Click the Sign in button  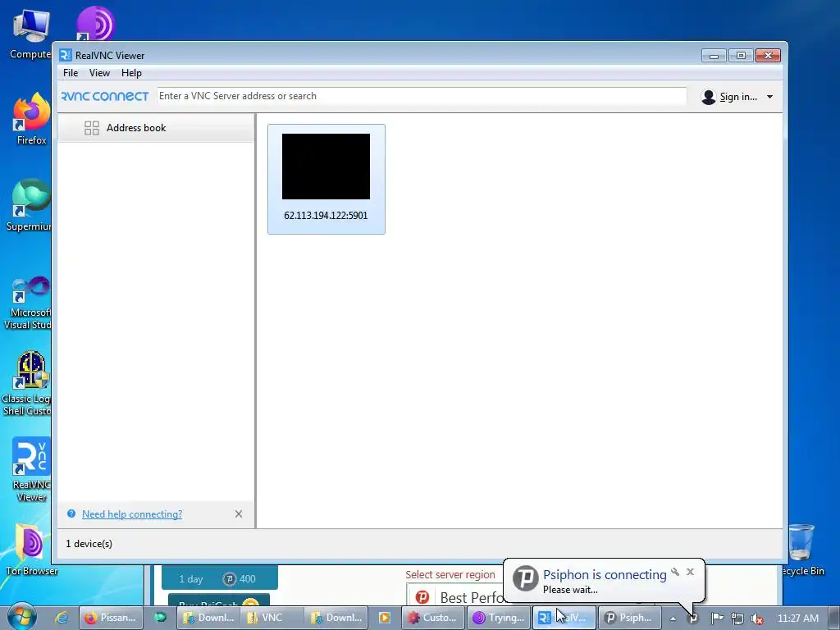[737, 97]
